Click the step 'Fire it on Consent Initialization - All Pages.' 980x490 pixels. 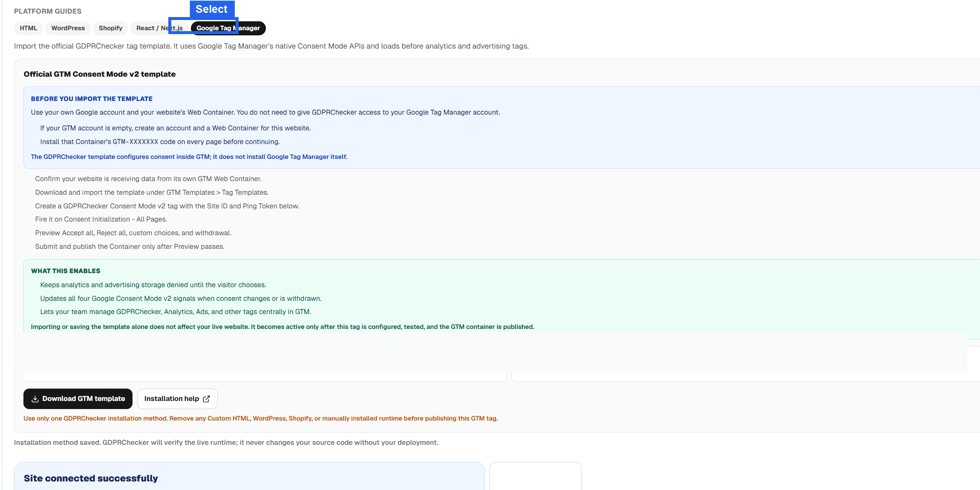pos(101,219)
